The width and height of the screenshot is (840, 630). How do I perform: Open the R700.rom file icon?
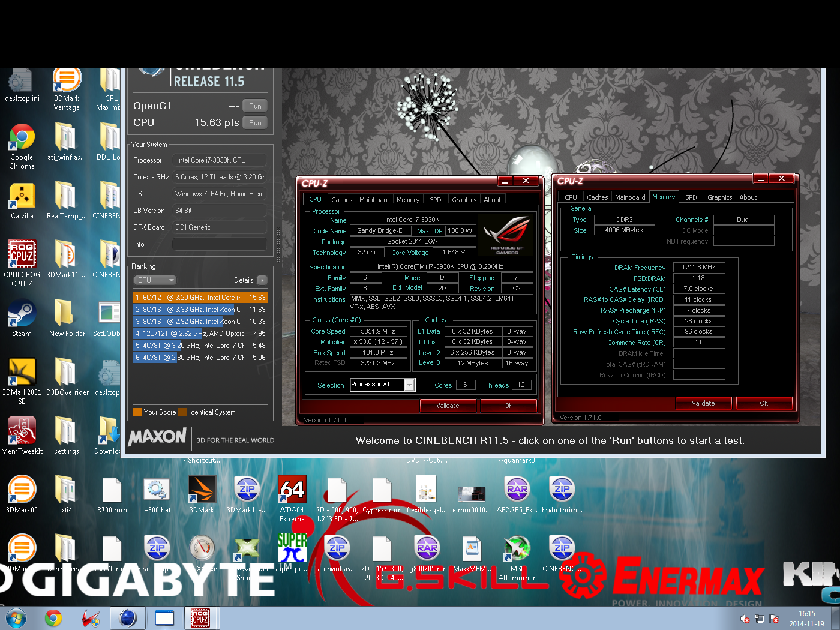[112, 494]
